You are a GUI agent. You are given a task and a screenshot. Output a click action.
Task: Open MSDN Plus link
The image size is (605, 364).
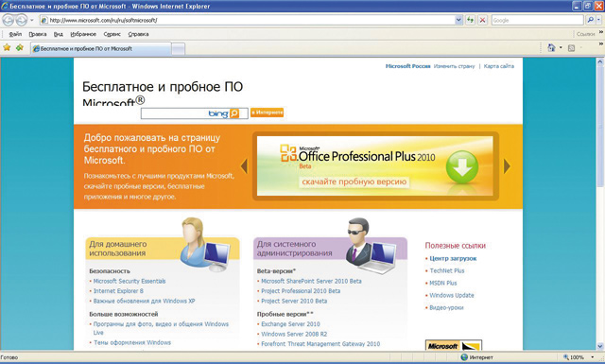pos(443,283)
